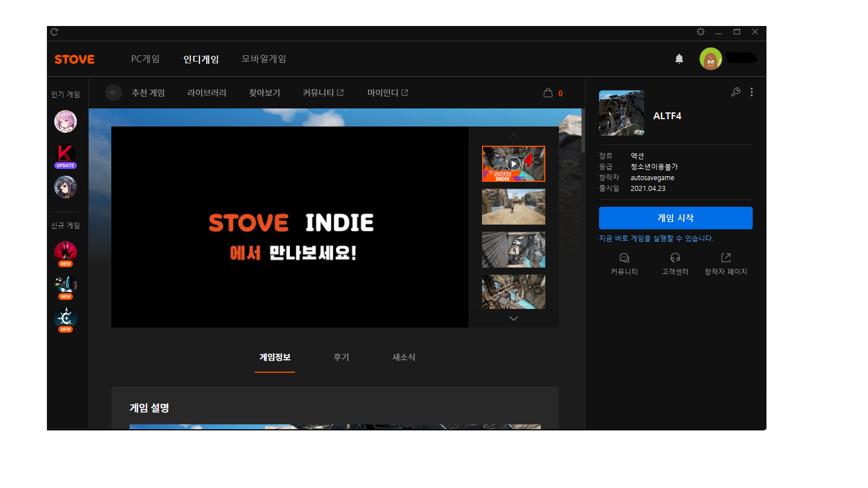
Task: Open 창작자 페이지 external link
Action: click(726, 258)
